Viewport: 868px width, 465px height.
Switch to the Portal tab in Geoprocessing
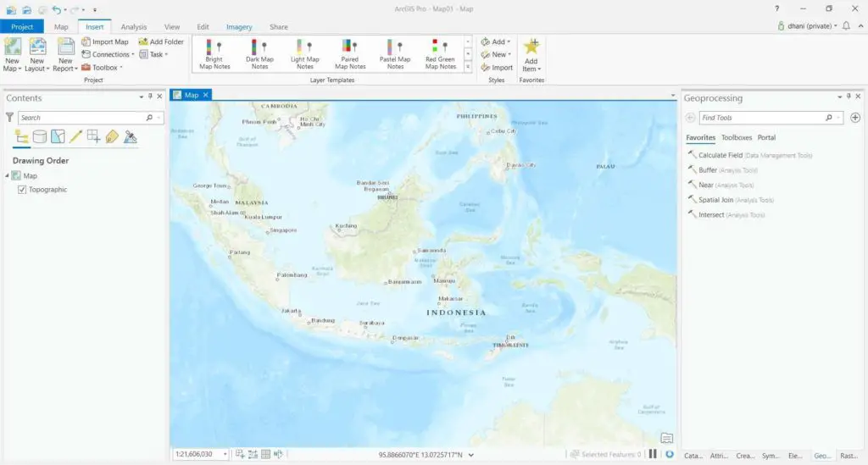(x=766, y=137)
